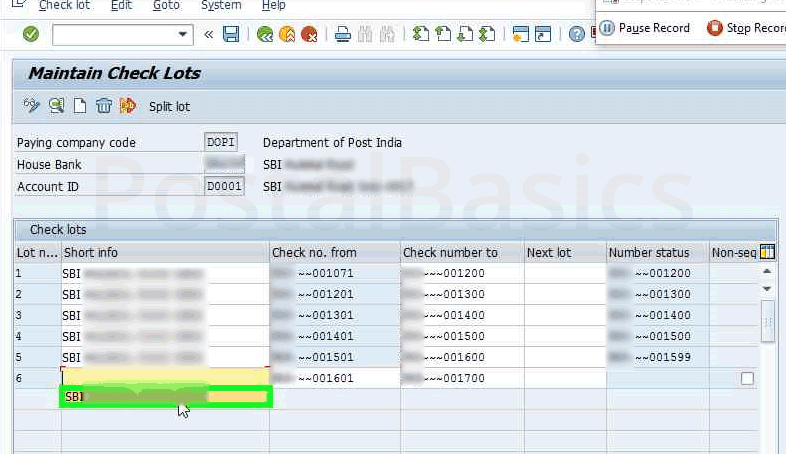
Task: Click Stop Recording button
Action: (747, 28)
